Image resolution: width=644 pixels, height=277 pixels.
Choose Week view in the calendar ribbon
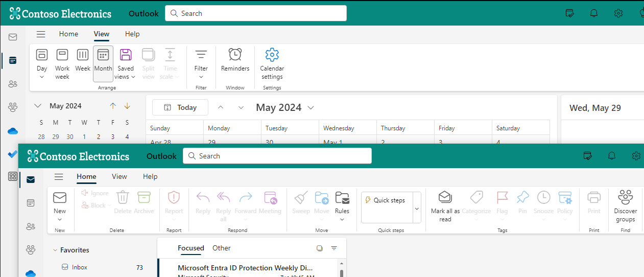point(83,60)
